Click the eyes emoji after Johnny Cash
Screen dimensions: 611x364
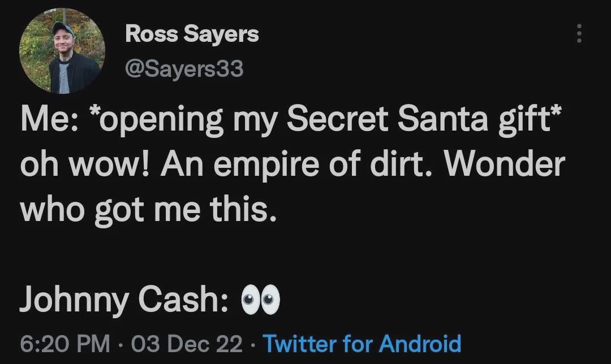(x=260, y=300)
